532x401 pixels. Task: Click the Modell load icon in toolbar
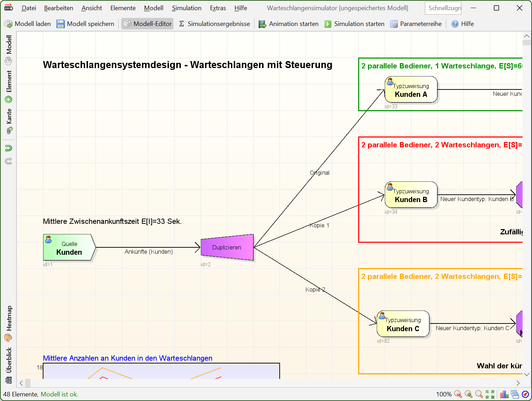click(x=8, y=24)
